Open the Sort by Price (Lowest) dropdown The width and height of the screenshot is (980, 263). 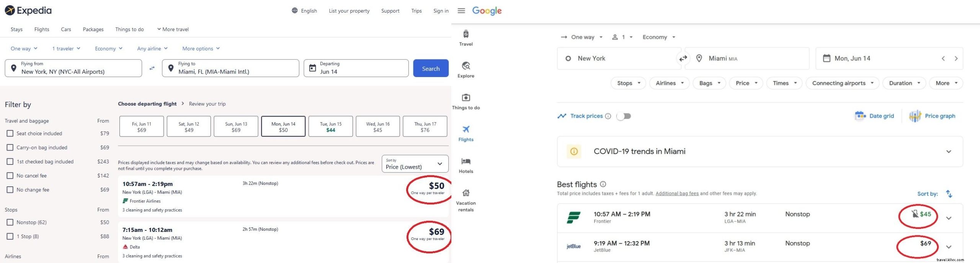click(415, 164)
